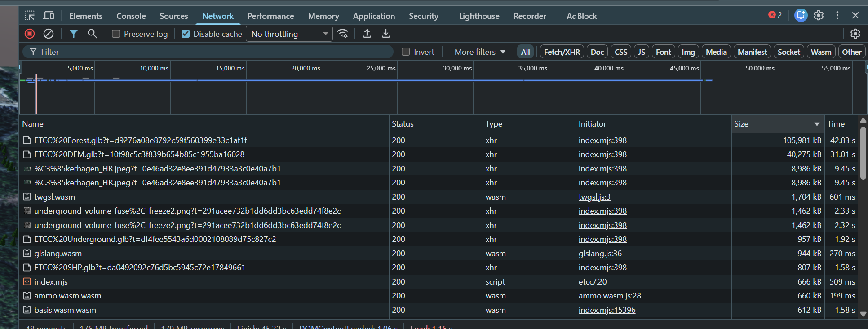
Task: Open the No throttling dropdown
Action: [x=289, y=34]
